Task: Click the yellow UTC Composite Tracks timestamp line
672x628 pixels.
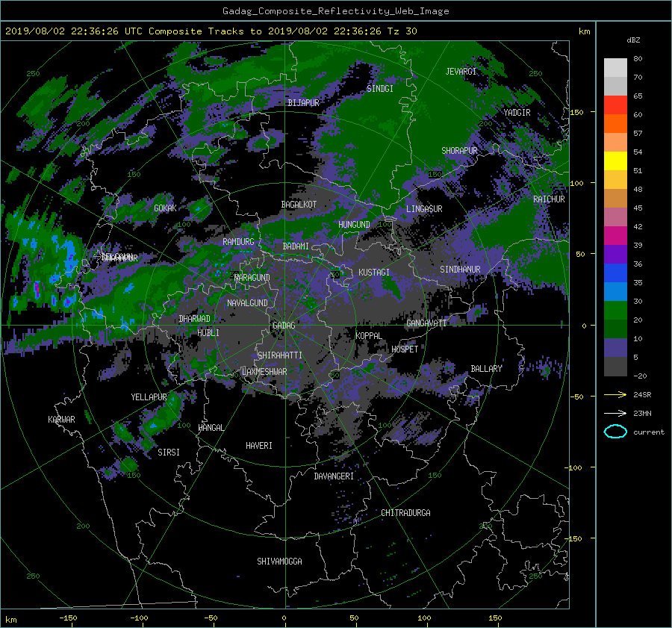Action: [x=211, y=31]
